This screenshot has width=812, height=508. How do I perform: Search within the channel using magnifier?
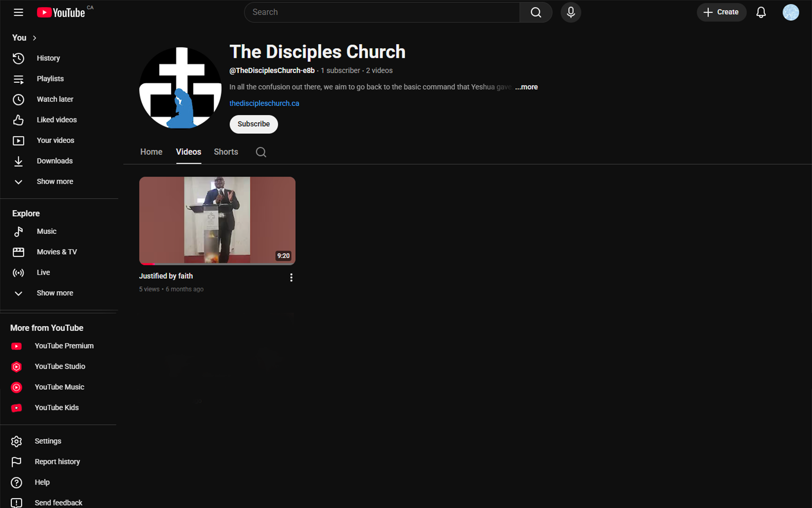pyautogui.click(x=261, y=152)
